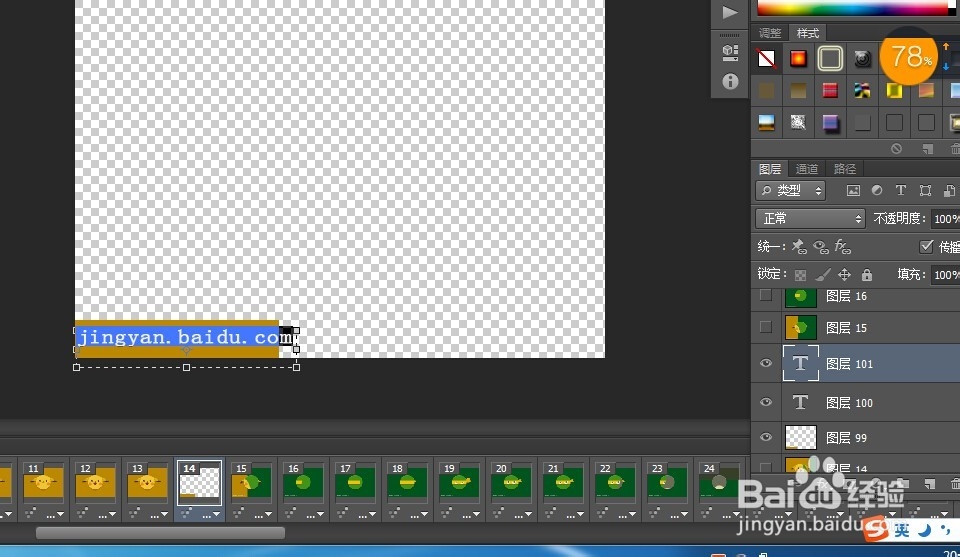Switch to the 通道 tab

(807, 169)
